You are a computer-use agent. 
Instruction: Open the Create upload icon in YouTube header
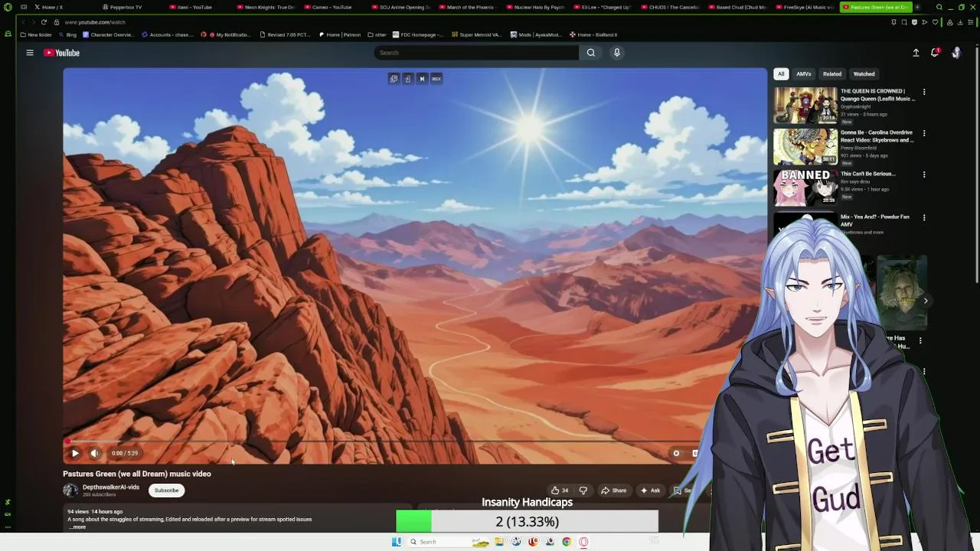pyautogui.click(x=916, y=53)
